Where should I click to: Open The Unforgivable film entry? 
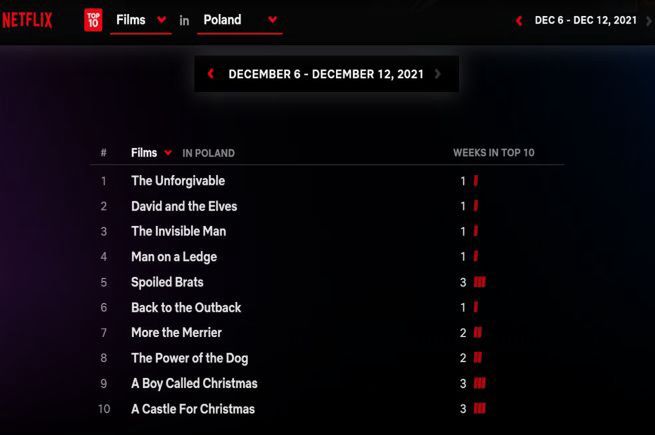pyautogui.click(x=178, y=181)
